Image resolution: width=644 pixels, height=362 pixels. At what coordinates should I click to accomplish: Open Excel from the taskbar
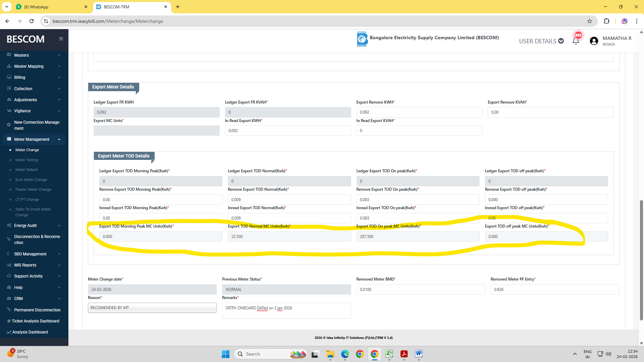pyautogui.click(x=389, y=354)
